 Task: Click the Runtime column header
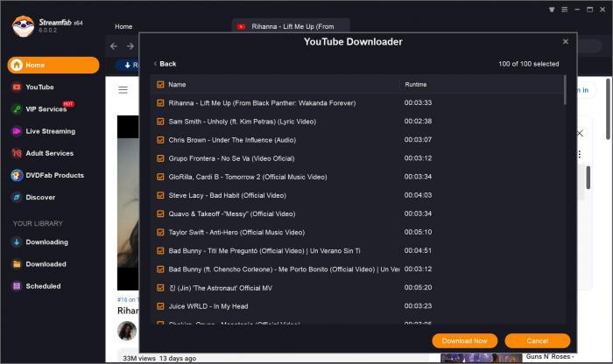coord(416,84)
